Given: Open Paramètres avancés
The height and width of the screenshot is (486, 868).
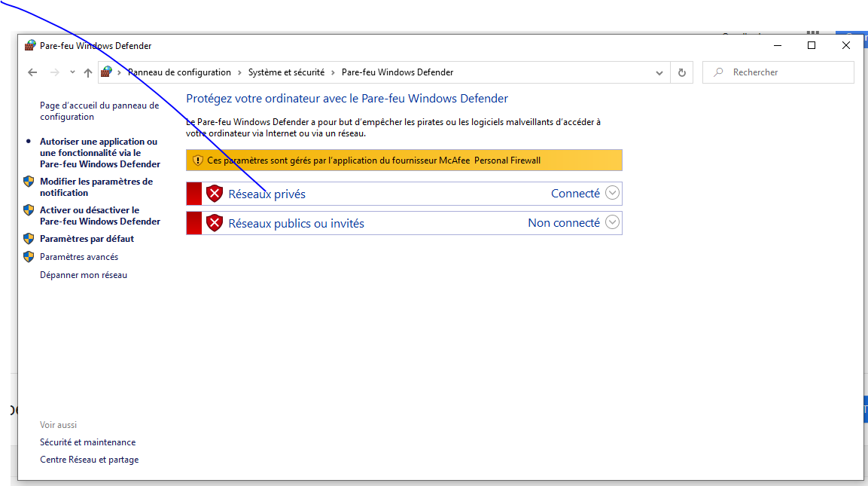Looking at the screenshot, I should (x=79, y=257).
